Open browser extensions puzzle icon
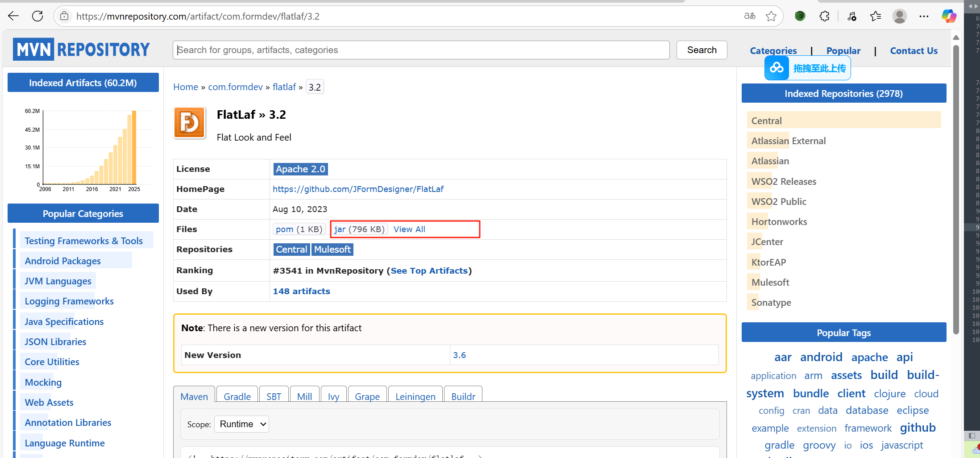Screen dimensions: 980x458 click(824, 17)
